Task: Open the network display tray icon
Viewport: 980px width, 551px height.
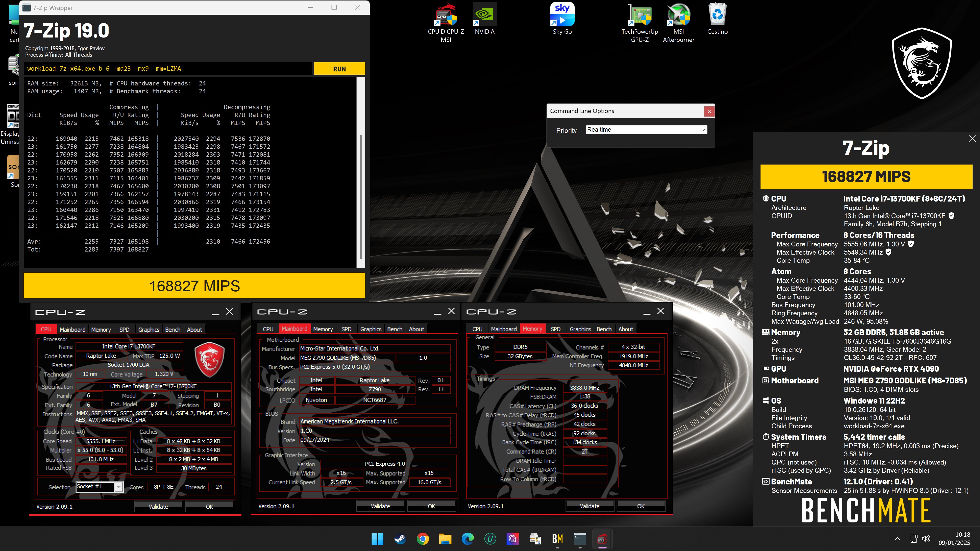Action: pos(913,539)
